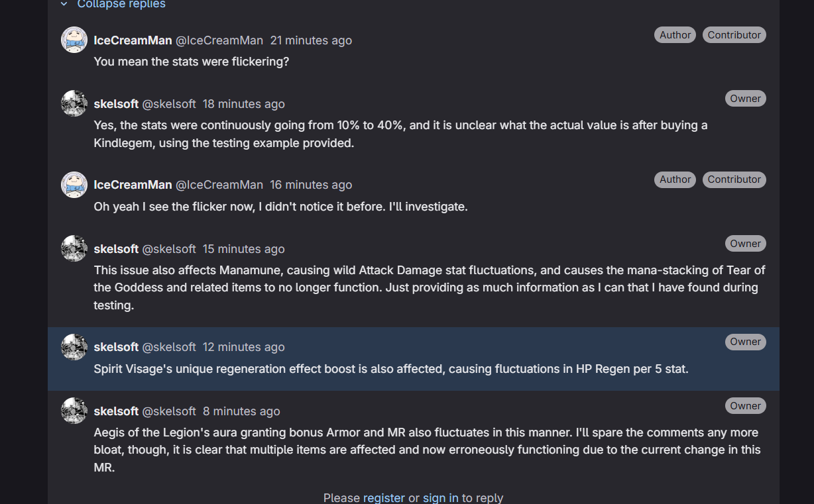Click the register link to reply

pyautogui.click(x=384, y=497)
